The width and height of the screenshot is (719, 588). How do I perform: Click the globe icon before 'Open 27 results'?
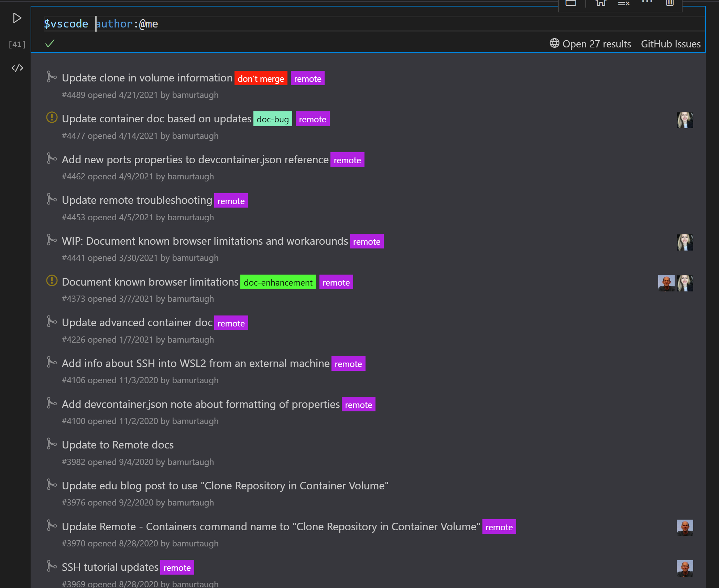[x=554, y=44]
